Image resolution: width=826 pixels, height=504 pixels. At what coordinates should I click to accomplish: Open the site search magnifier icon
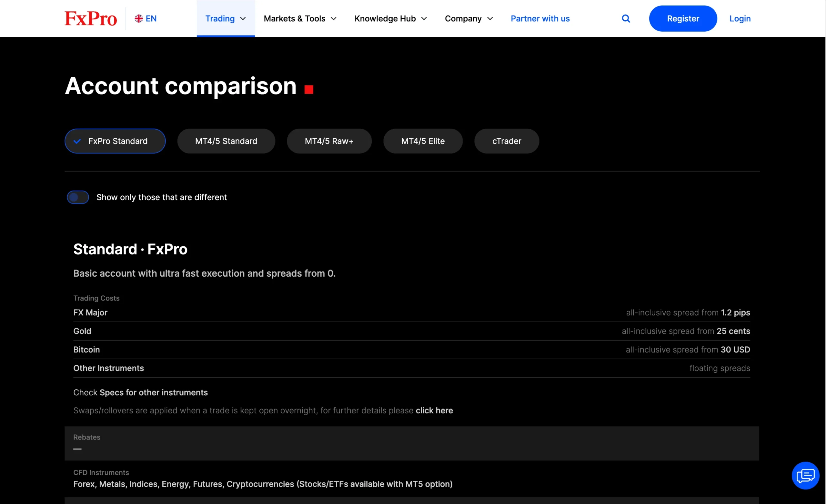[x=626, y=18]
